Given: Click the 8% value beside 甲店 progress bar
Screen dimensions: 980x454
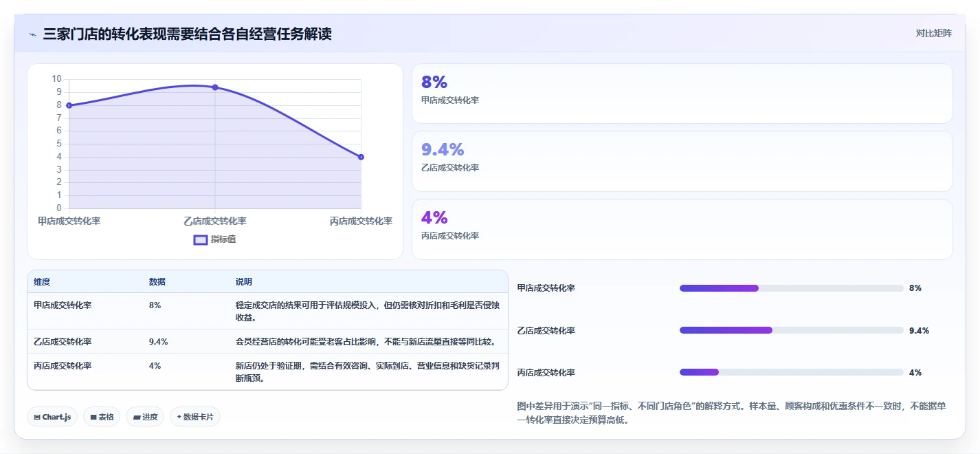Looking at the screenshot, I should (x=915, y=288).
